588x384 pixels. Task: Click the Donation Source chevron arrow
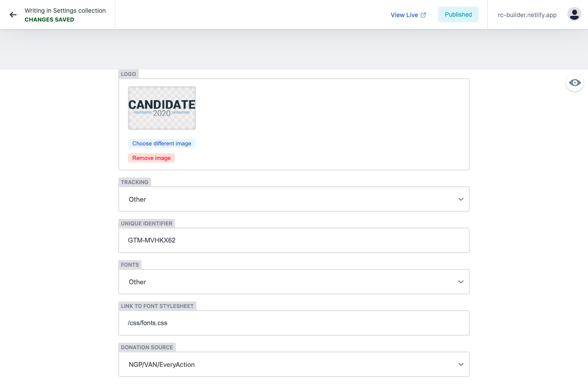[x=461, y=365]
